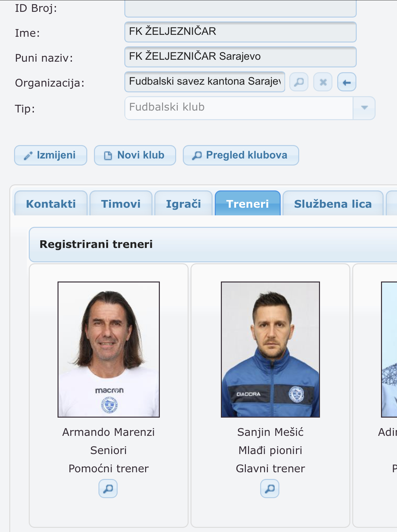The height and width of the screenshot is (532, 397).
Task: Open Pregled klubova club overview
Action: point(241,155)
